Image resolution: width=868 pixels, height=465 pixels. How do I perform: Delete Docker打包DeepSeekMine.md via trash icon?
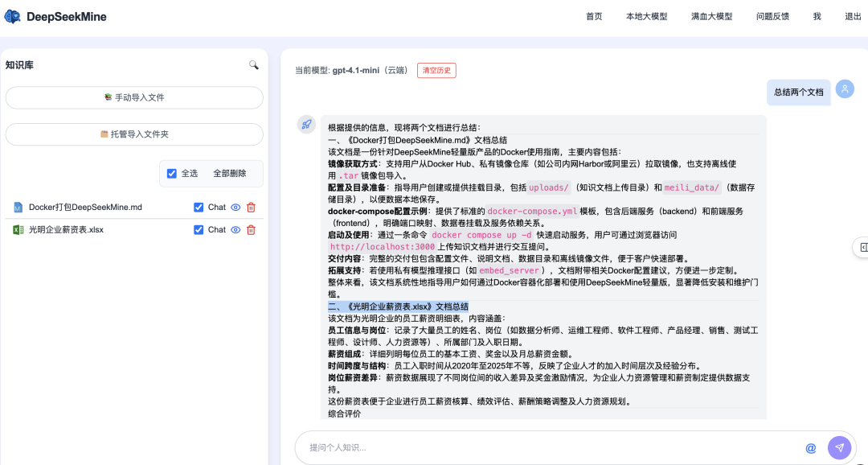(x=251, y=208)
